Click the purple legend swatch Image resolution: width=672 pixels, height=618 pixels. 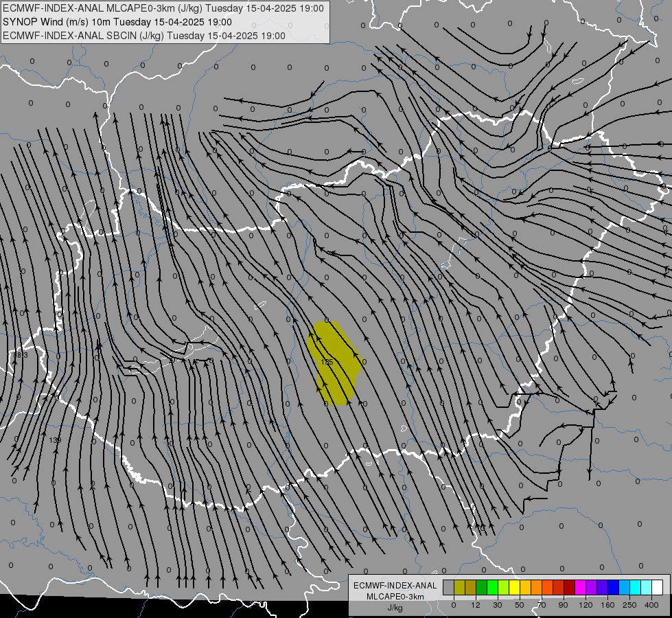[592, 587]
